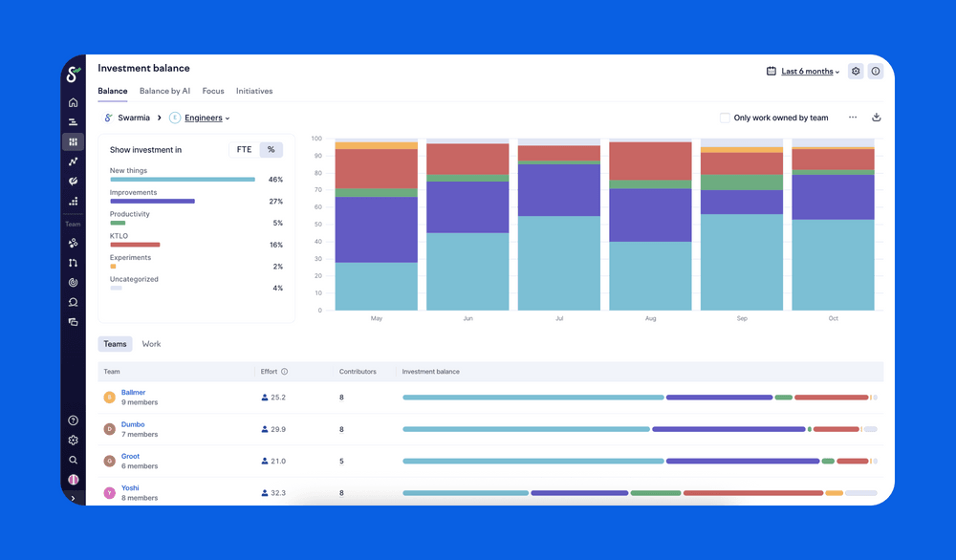Click the New things bar in the legend
956x560 pixels.
point(182,180)
